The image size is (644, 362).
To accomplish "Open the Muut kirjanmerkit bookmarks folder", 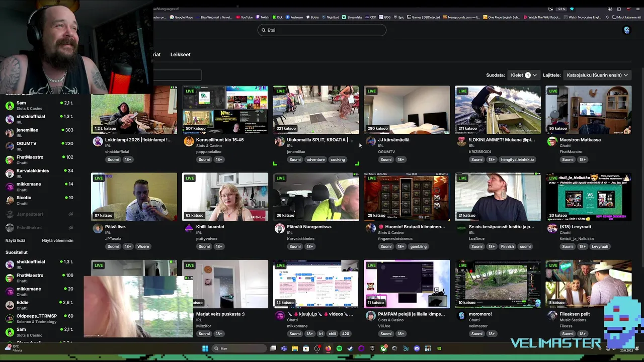I will (627, 17).
